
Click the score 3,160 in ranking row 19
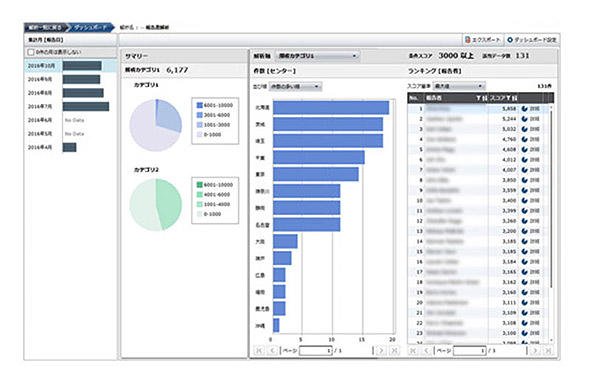tap(509, 292)
